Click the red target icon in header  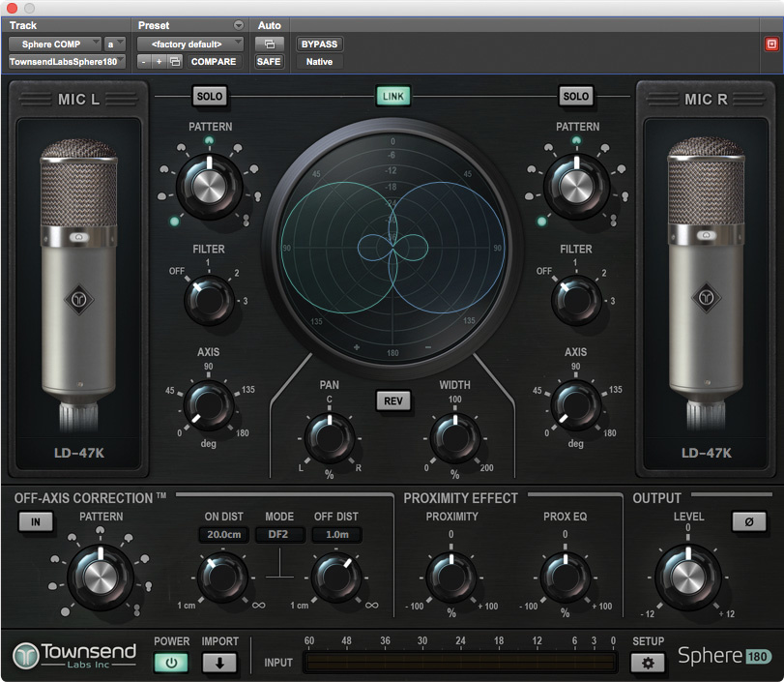pos(771,44)
